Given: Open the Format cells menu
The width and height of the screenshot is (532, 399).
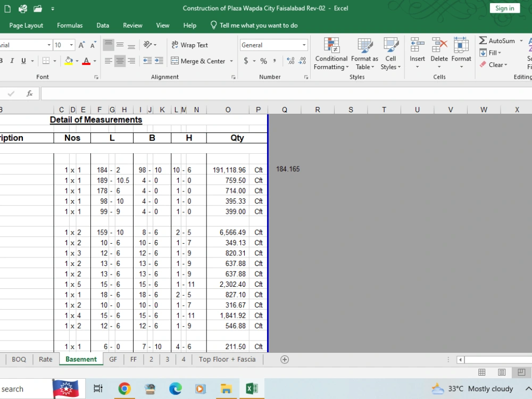Looking at the screenshot, I should point(461,53).
